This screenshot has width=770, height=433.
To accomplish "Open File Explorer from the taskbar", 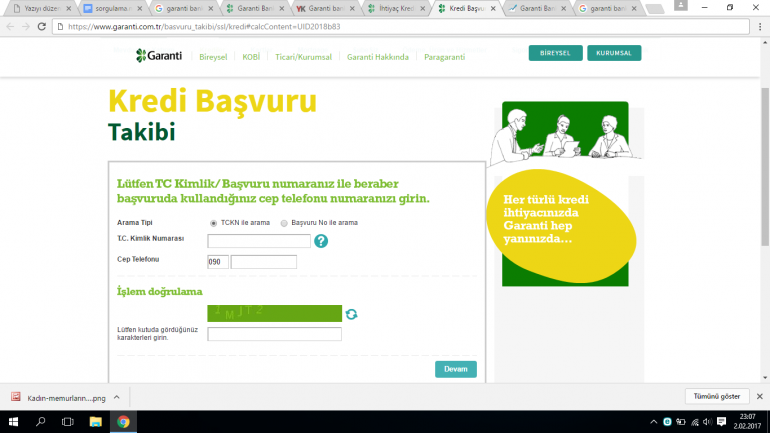I will [95, 422].
